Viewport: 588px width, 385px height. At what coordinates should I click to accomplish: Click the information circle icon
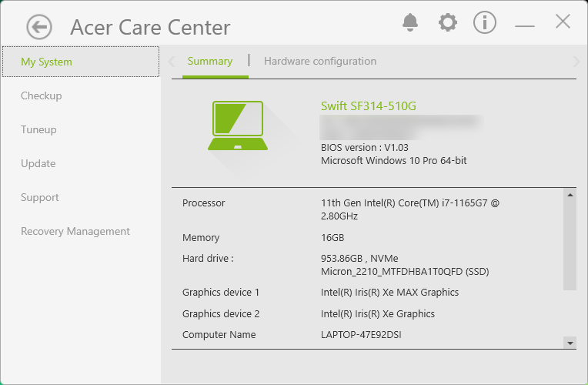pyautogui.click(x=485, y=22)
